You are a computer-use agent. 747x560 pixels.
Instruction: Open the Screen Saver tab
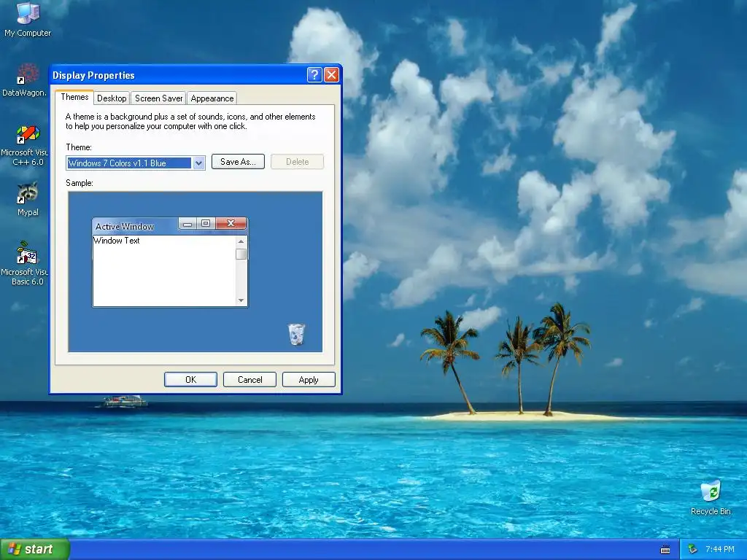click(x=158, y=98)
